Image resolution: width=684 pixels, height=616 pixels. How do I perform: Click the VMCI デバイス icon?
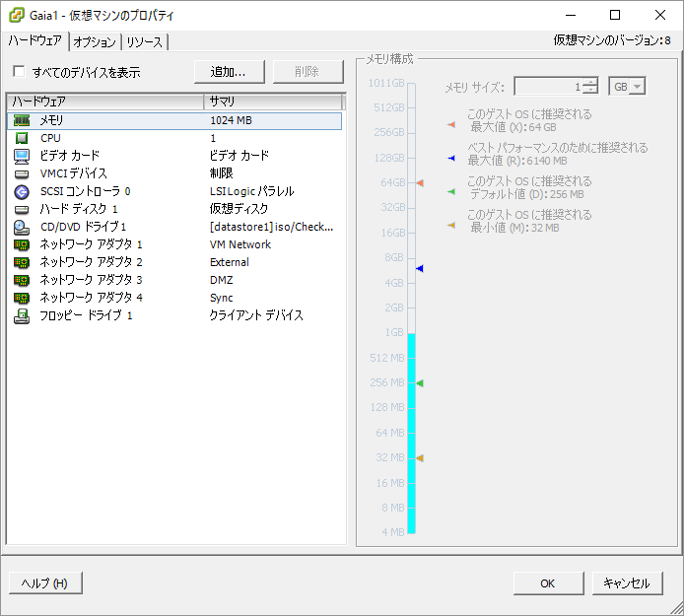point(22,174)
